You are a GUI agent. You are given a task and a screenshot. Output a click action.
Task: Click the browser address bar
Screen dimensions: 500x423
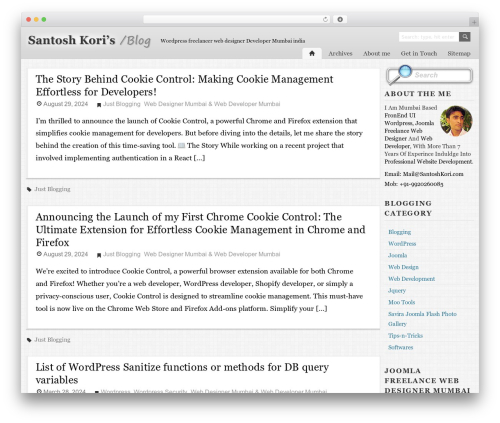[x=237, y=20]
